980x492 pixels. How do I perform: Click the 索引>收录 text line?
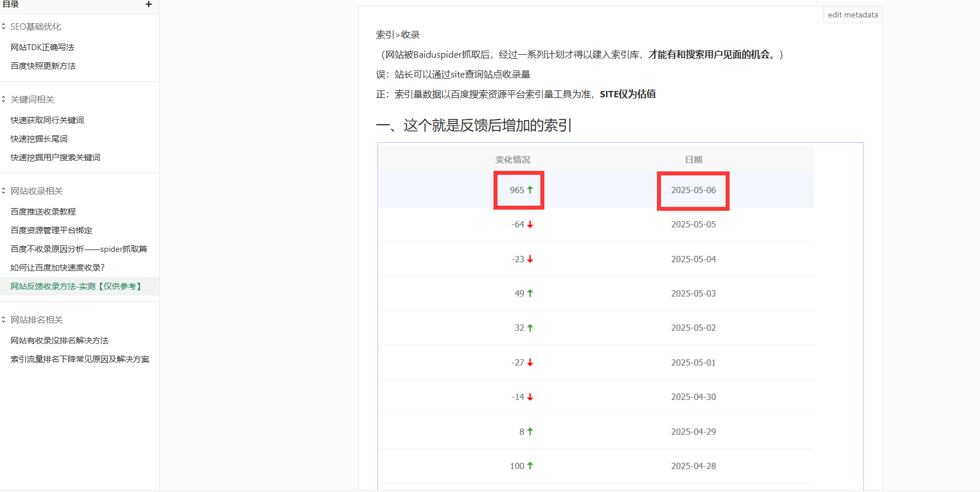[x=398, y=35]
